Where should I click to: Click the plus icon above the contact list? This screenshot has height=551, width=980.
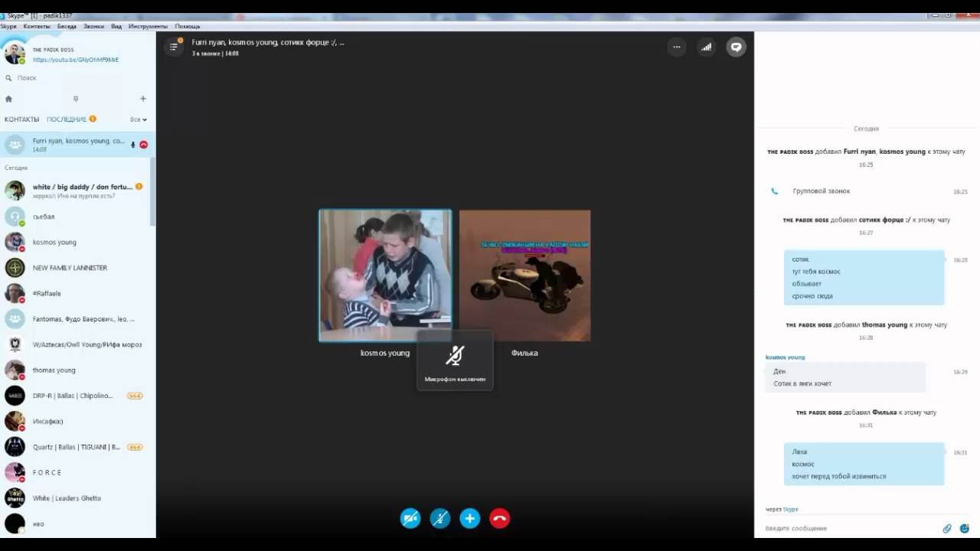tap(143, 99)
